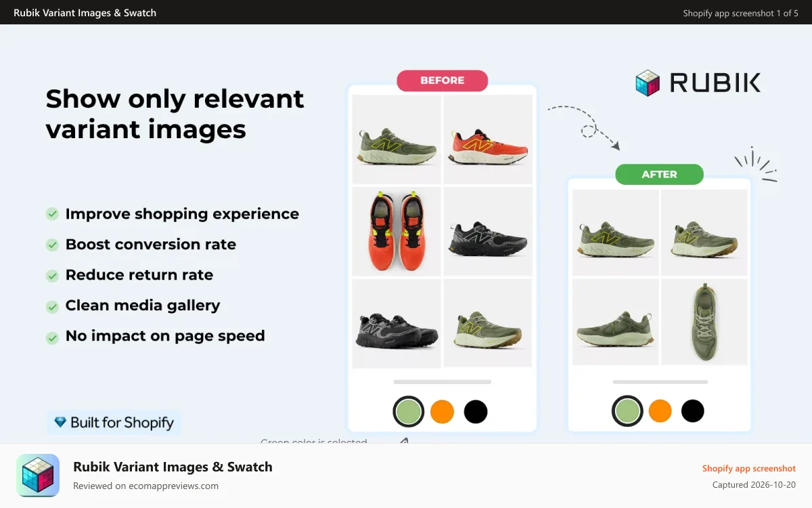Open the orange side-view shoe image in BEFORE
Viewport: 812px width, 508px height.
point(488,139)
